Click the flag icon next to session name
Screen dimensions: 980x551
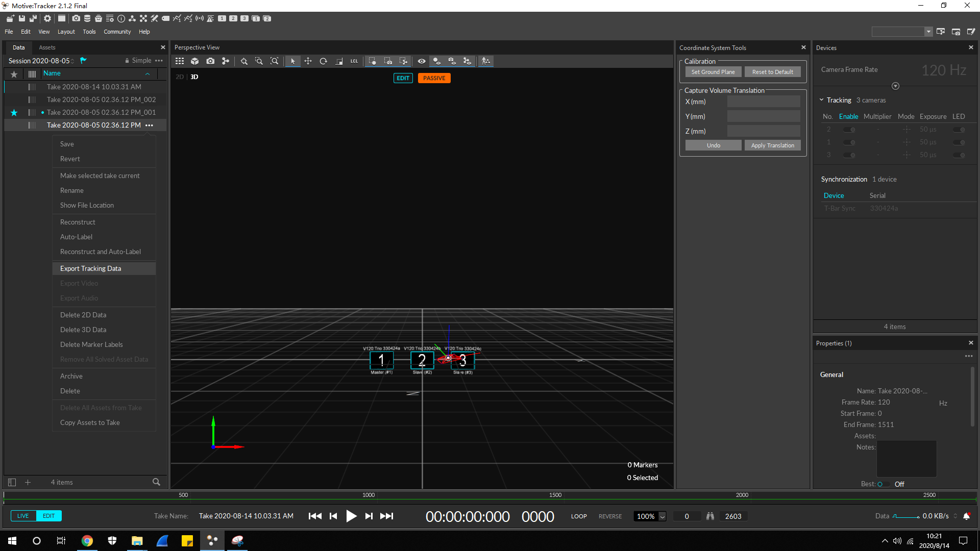point(83,60)
